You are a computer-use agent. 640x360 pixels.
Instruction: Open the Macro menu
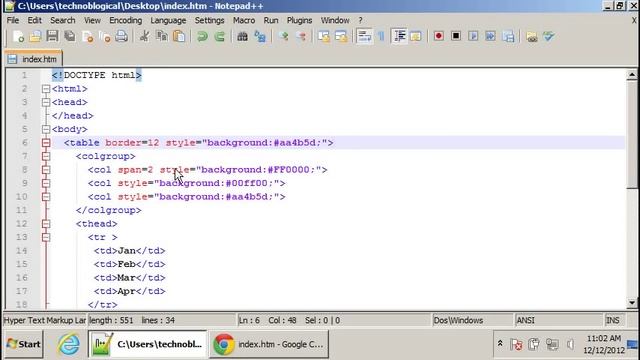click(244, 20)
